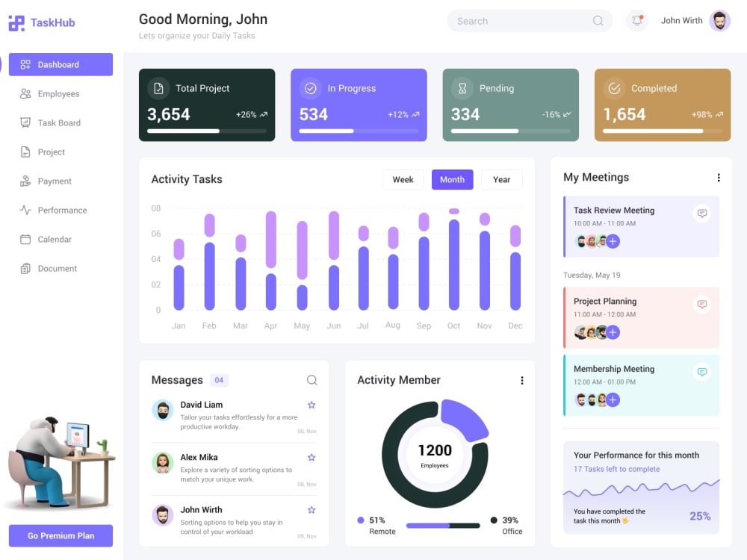Click the Messages count badge 04

[x=219, y=380]
